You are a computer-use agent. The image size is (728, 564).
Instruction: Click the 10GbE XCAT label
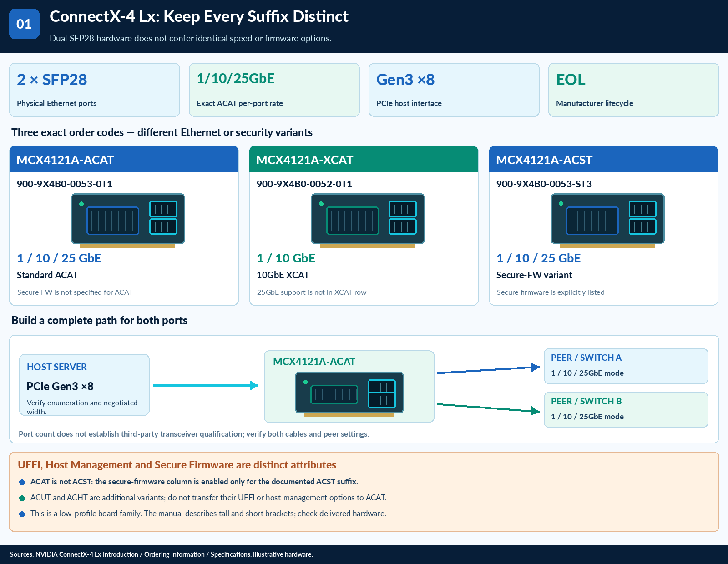coord(283,275)
